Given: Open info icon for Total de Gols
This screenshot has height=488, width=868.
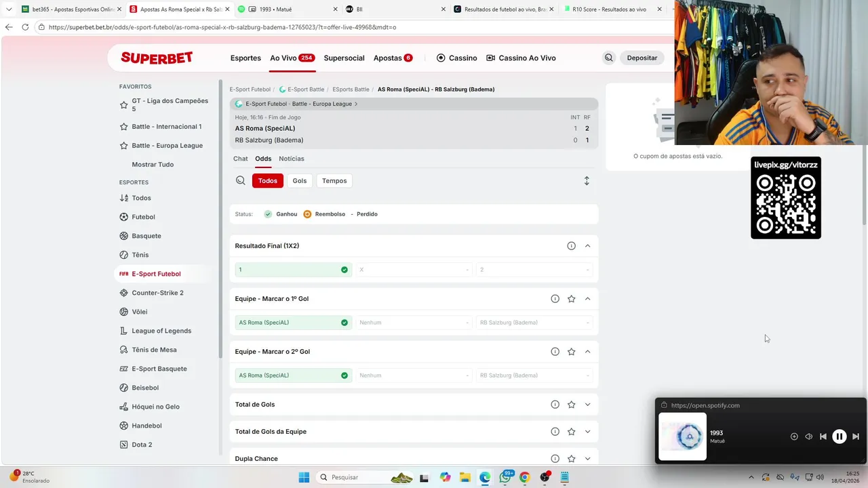Looking at the screenshot, I should pyautogui.click(x=555, y=405).
